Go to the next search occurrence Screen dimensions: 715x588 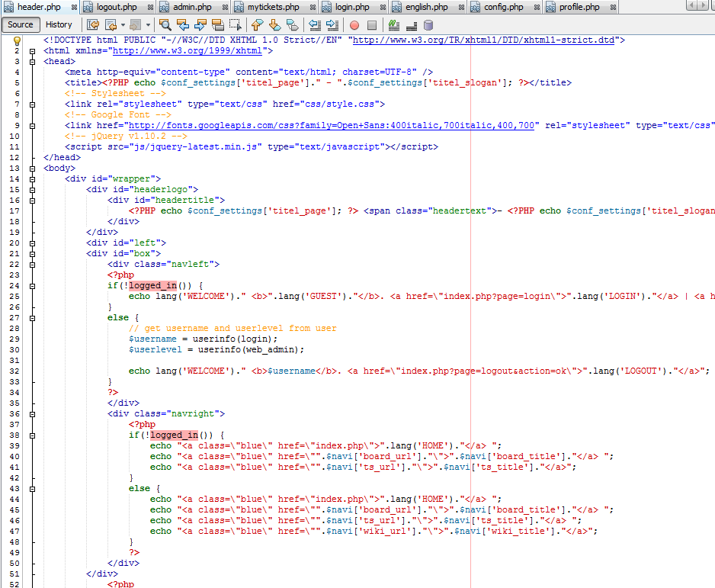[200, 24]
